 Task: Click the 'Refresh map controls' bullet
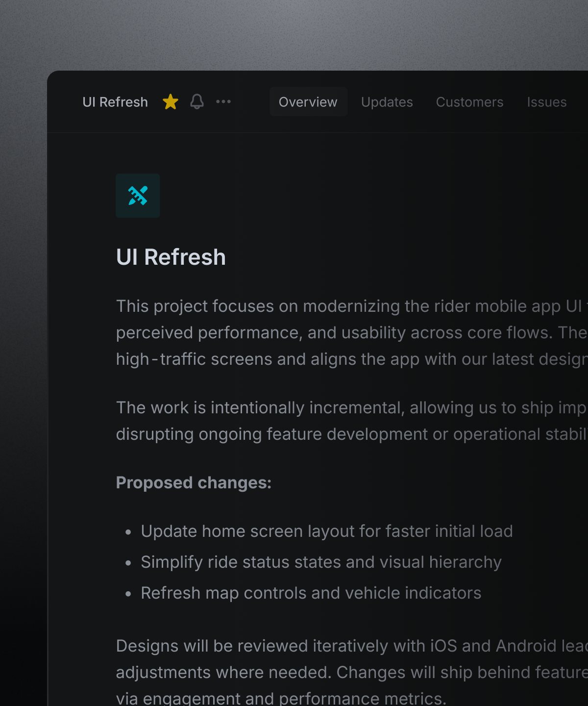(311, 593)
